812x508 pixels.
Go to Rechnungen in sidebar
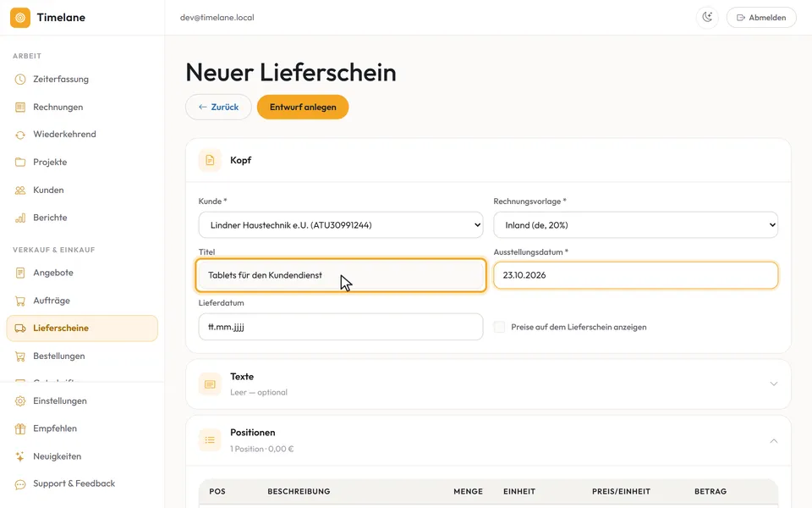click(82, 108)
